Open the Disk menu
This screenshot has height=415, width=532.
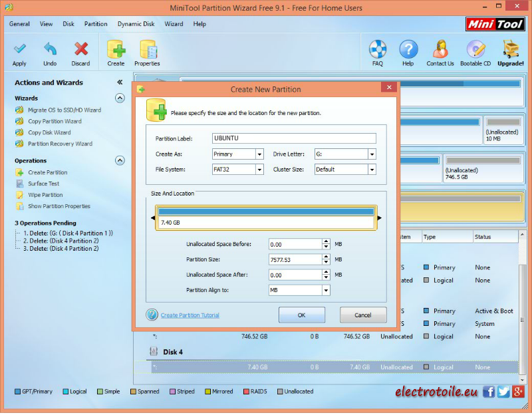pyautogui.click(x=68, y=24)
